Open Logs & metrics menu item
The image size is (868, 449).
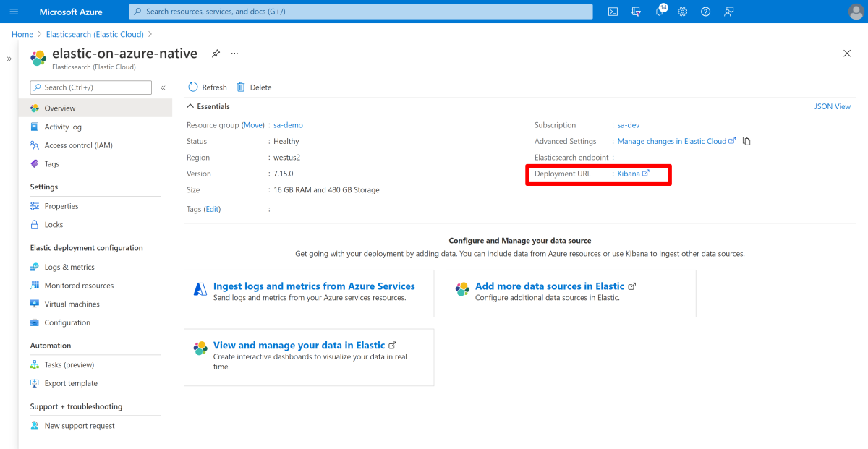point(69,267)
